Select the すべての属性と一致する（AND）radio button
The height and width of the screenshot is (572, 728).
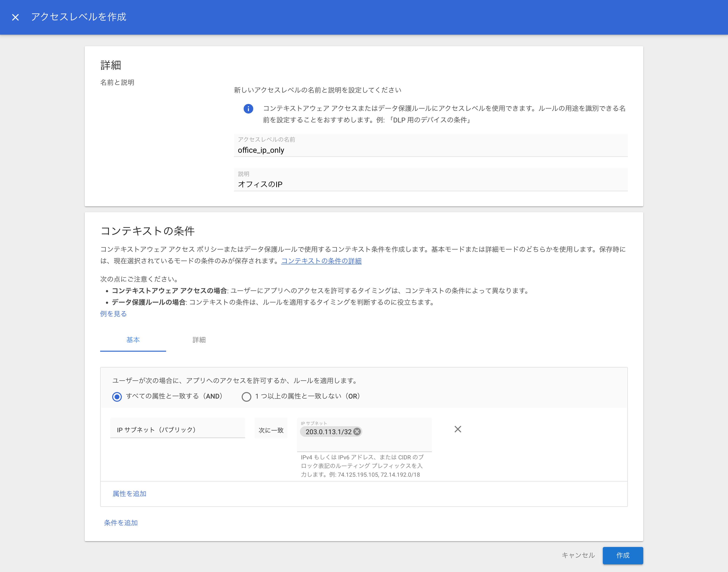click(x=117, y=396)
